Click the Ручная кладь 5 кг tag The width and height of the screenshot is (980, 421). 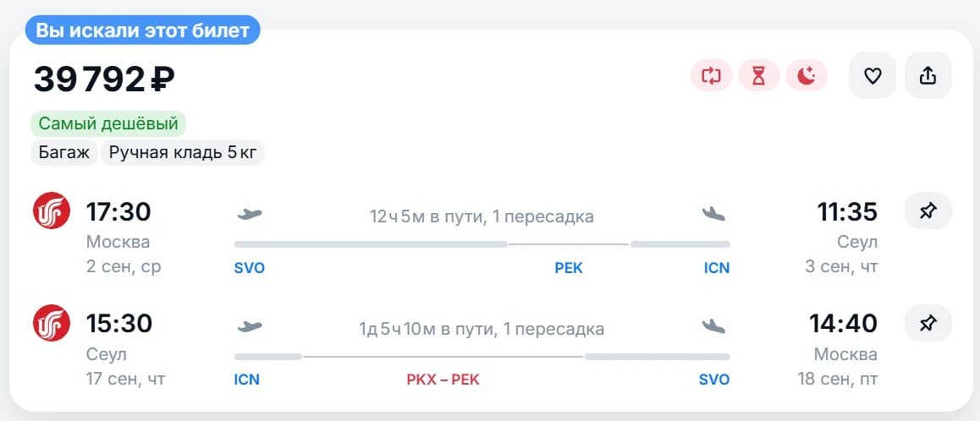click(x=183, y=153)
